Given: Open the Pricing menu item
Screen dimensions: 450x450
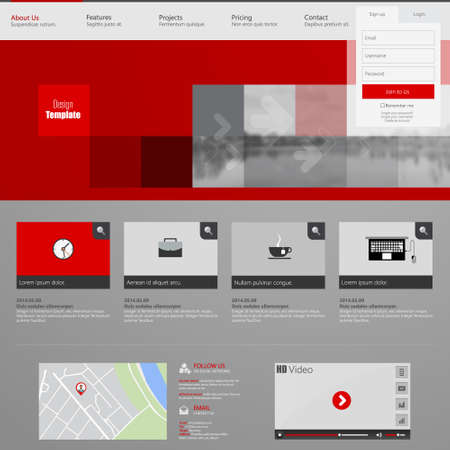Looking at the screenshot, I should click(x=254, y=21).
